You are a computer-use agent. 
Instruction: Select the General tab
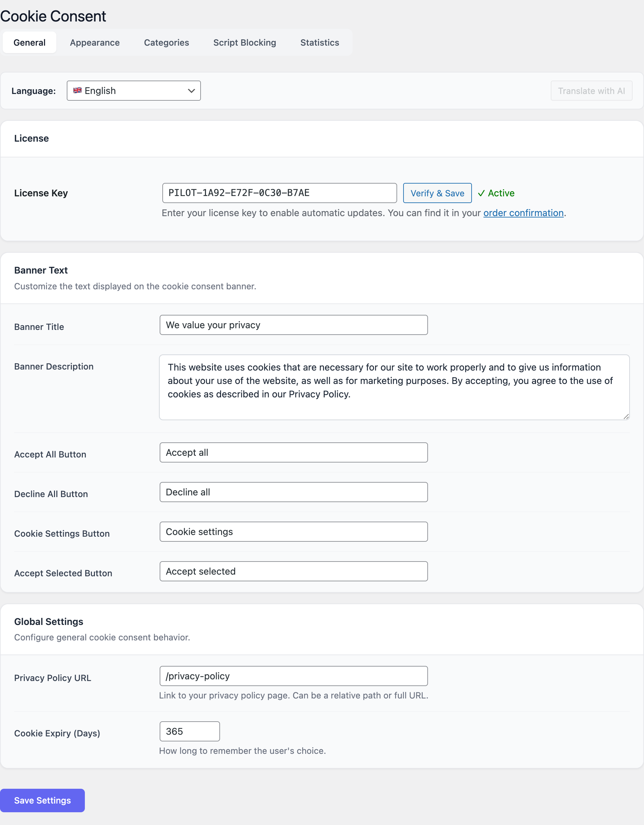coord(30,43)
